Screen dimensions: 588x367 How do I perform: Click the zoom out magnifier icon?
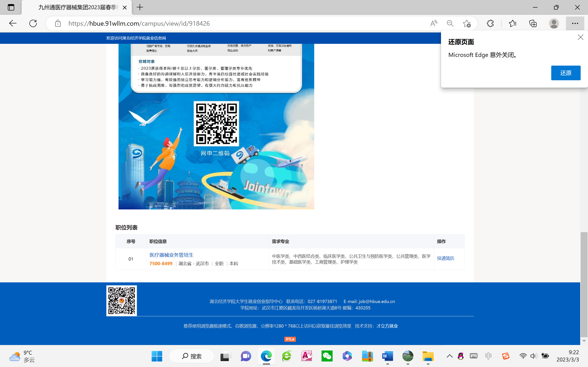(450, 23)
